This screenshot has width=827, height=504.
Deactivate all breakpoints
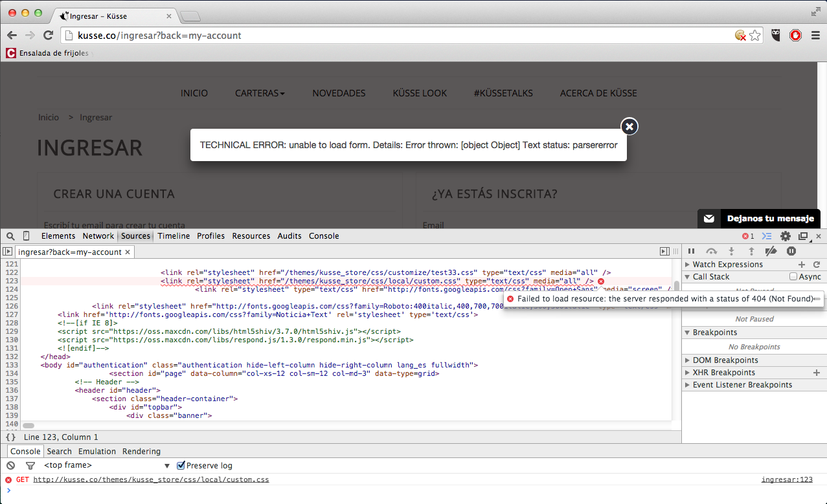(x=771, y=251)
